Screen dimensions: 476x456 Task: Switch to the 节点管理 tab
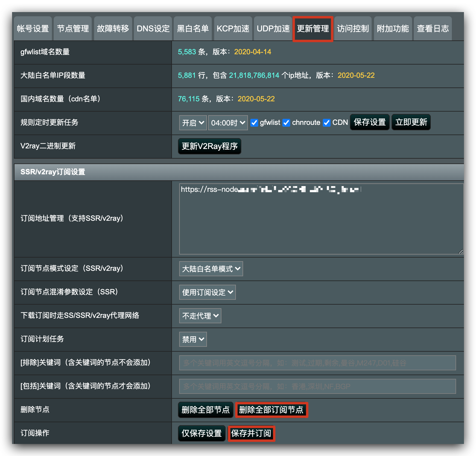(x=73, y=29)
